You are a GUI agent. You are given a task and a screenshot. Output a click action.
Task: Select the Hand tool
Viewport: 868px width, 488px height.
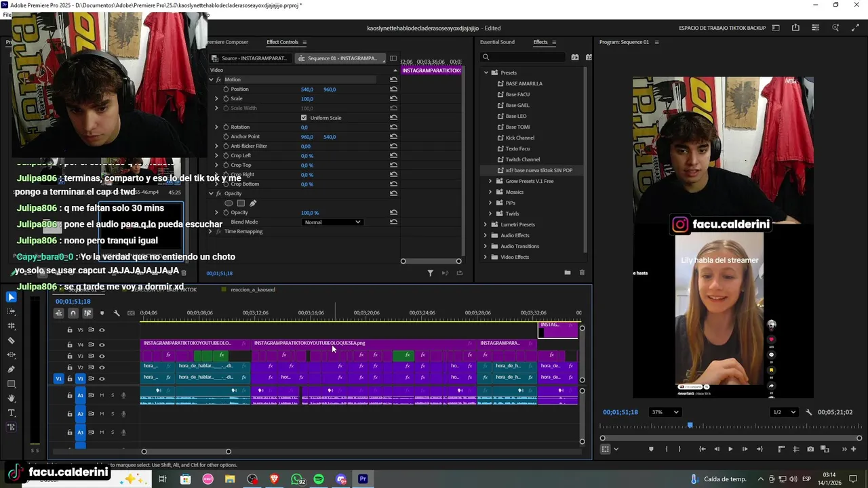(x=11, y=399)
